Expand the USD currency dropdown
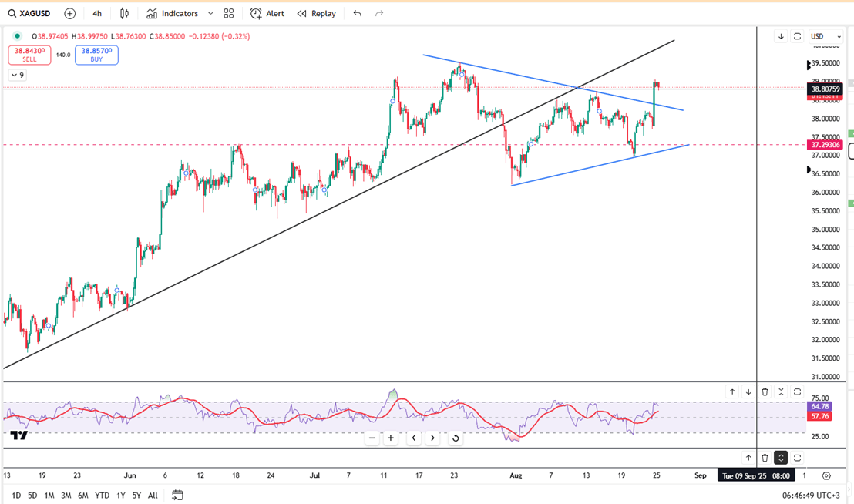 point(823,36)
